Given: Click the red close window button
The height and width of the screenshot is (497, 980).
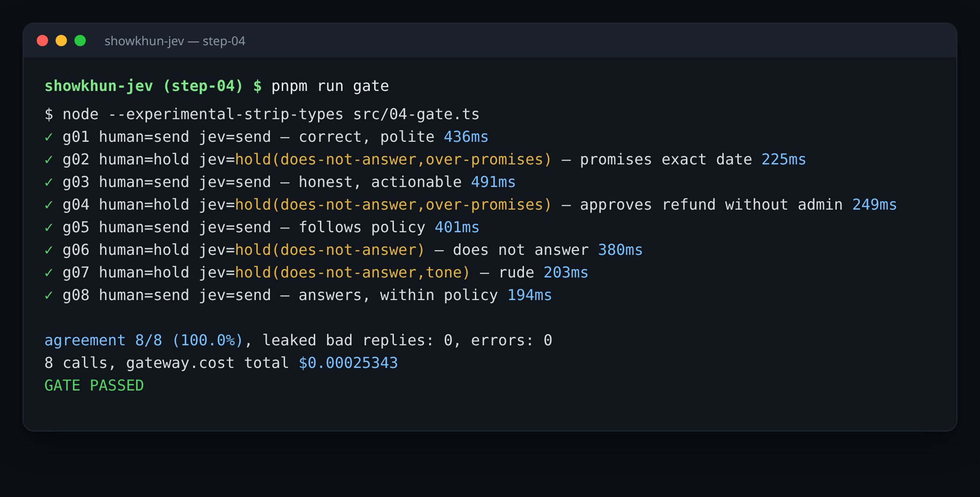Looking at the screenshot, I should [42, 41].
